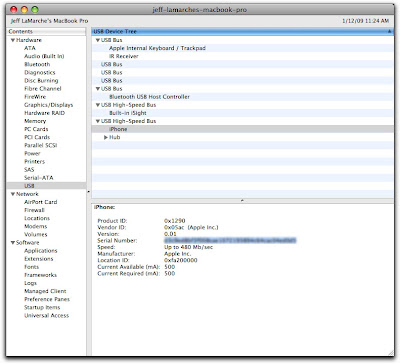Select Fibre Channel entry

(x=43, y=89)
